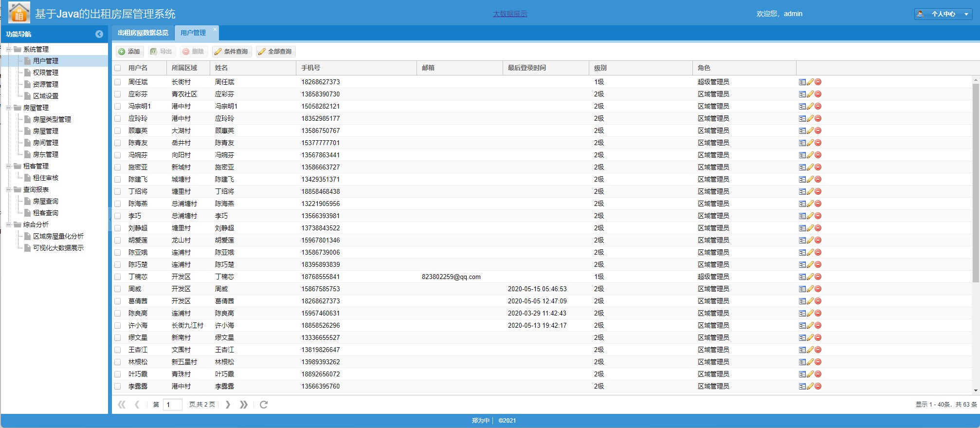Screen dimensions: 980x428
Task: Click the vertical scrollbar thumb of the user table
Action: coord(976,183)
